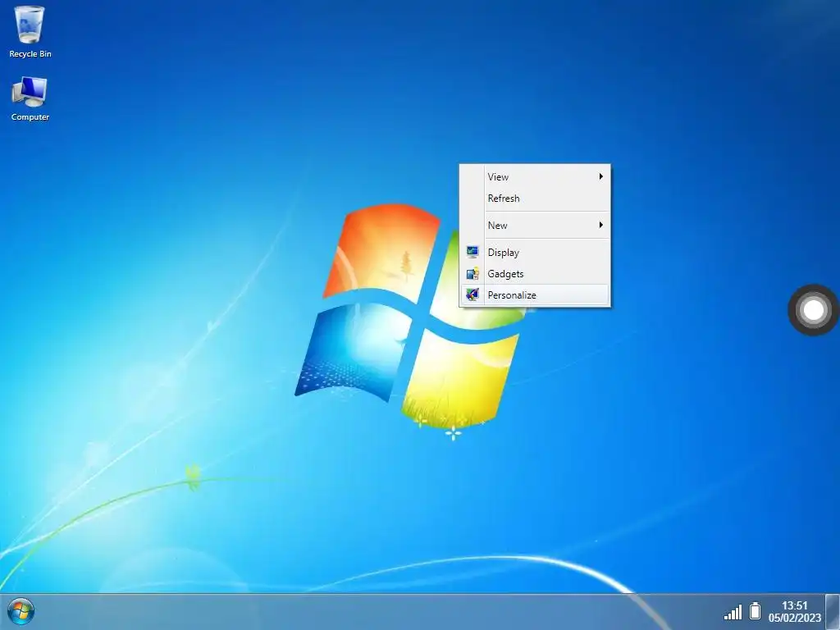This screenshot has width=840, height=630.
Task: Expand the View submenu arrow
Action: (601, 176)
